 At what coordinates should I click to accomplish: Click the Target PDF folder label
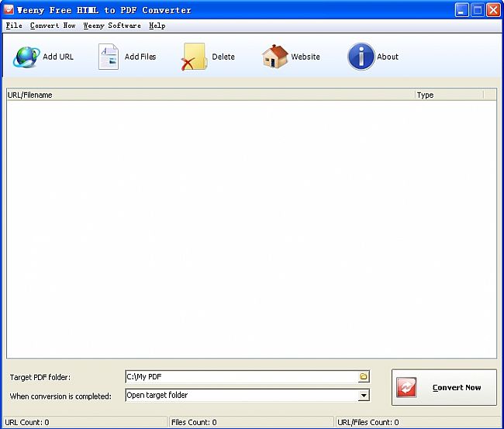[40, 377]
